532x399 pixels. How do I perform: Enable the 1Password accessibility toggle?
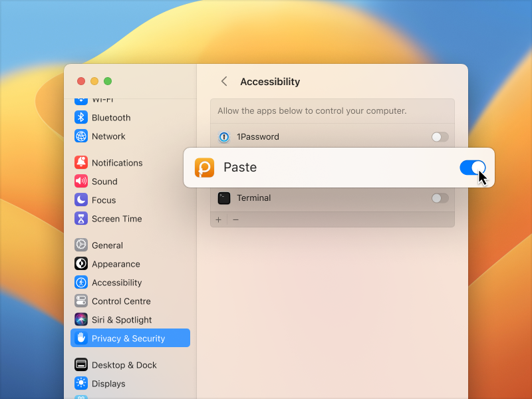(x=440, y=137)
